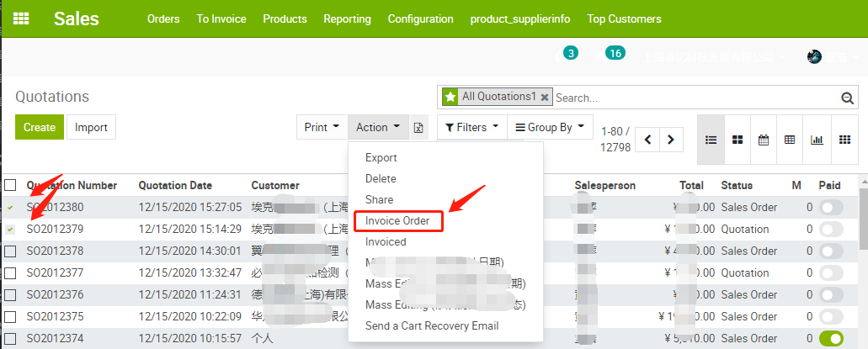The width and height of the screenshot is (868, 349).
Task: Click the Excel export icon
Action: pos(419,128)
